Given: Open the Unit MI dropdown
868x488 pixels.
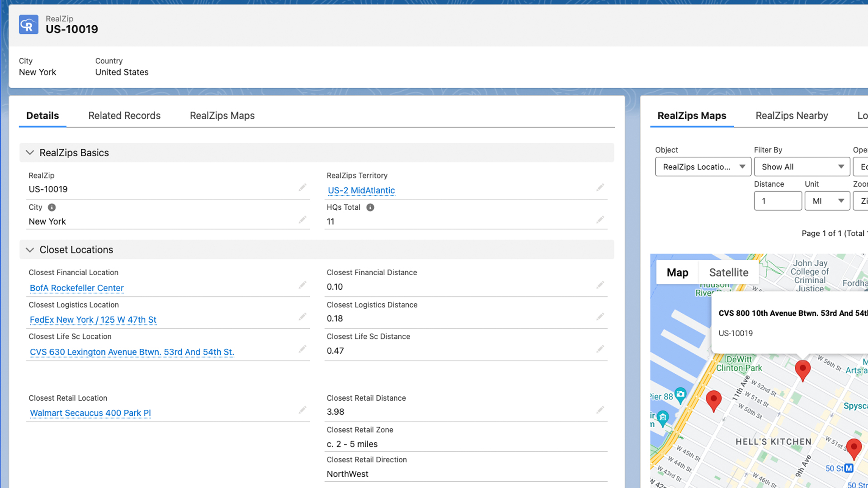Looking at the screenshot, I should tap(827, 201).
